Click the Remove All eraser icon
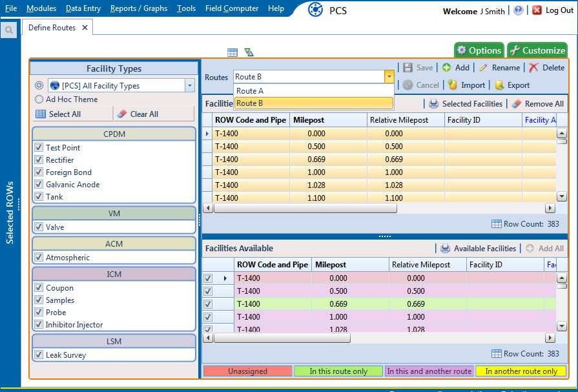Viewport: 578px width, 392px height. [517, 104]
